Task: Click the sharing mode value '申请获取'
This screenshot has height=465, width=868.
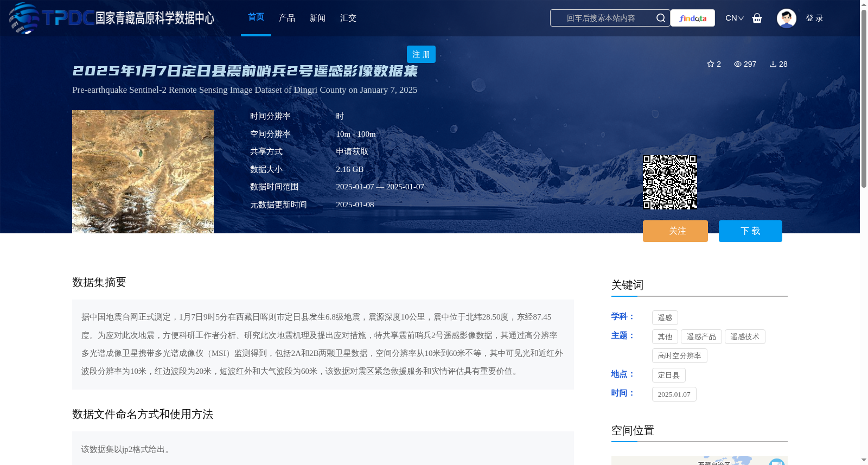Action: point(352,151)
